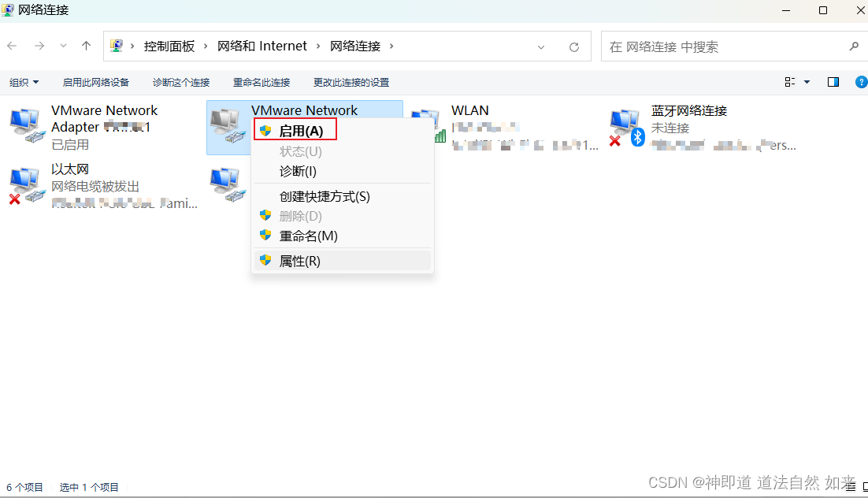This screenshot has height=498, width=868.
Task: Open the view options dropdown arrow
Action: pos(807,82)
